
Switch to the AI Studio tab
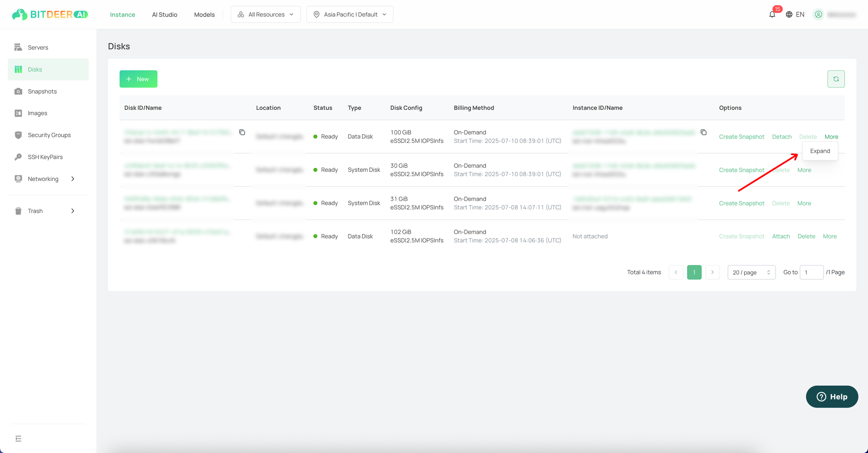pyautogui.click(x=164, y=14)
